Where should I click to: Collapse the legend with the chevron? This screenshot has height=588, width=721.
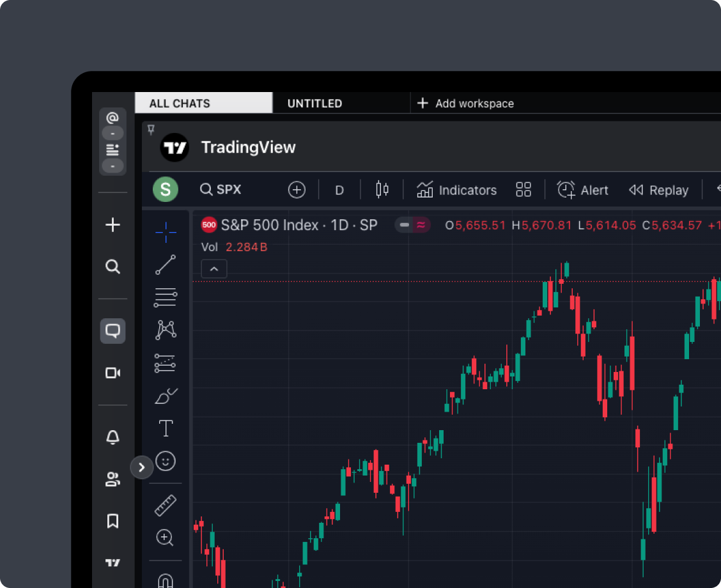pyautogui.click(x=213, y=269)
